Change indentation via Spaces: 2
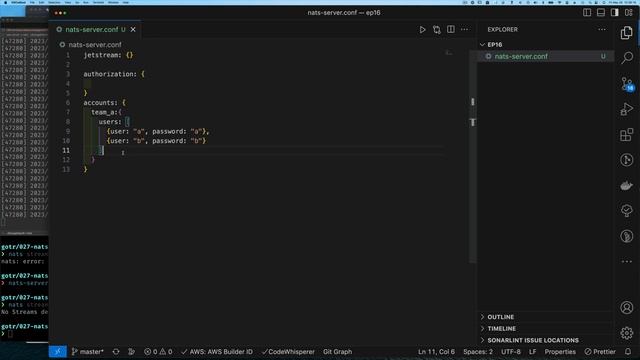Viewport: 640px width, 360px height. point(478,351)
